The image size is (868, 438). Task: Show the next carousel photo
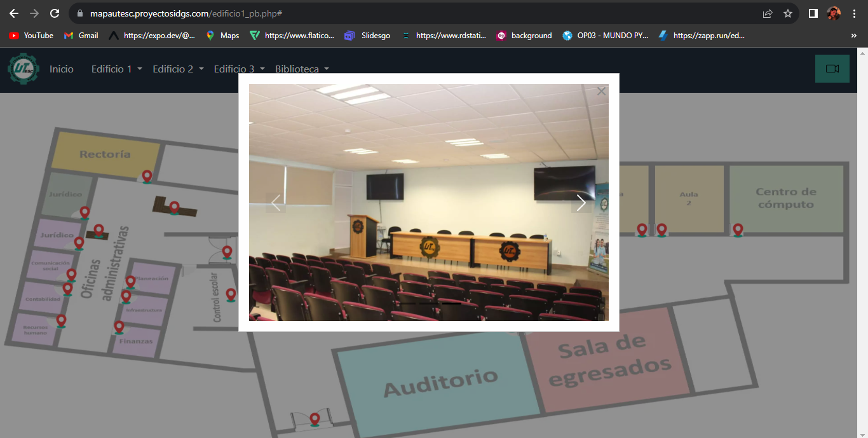(x=581, y=203)
